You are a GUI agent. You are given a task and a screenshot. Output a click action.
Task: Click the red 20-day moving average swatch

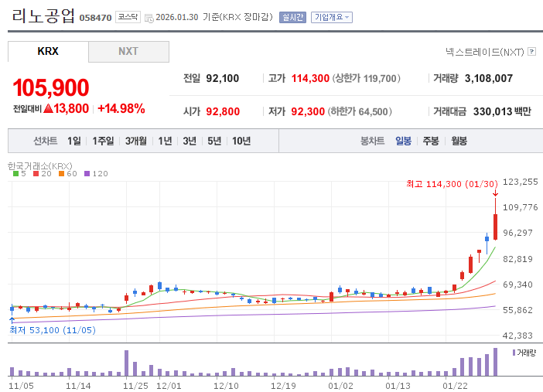coord(36,173)
